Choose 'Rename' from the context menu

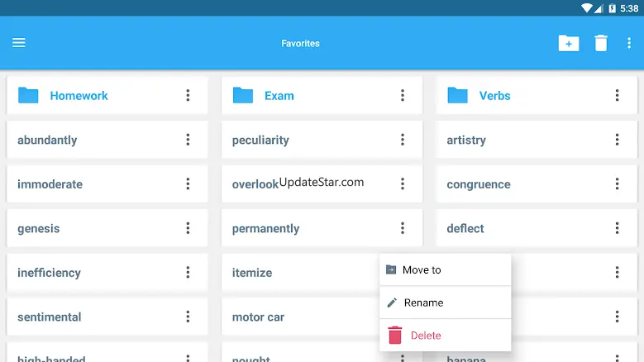point(423,302)
